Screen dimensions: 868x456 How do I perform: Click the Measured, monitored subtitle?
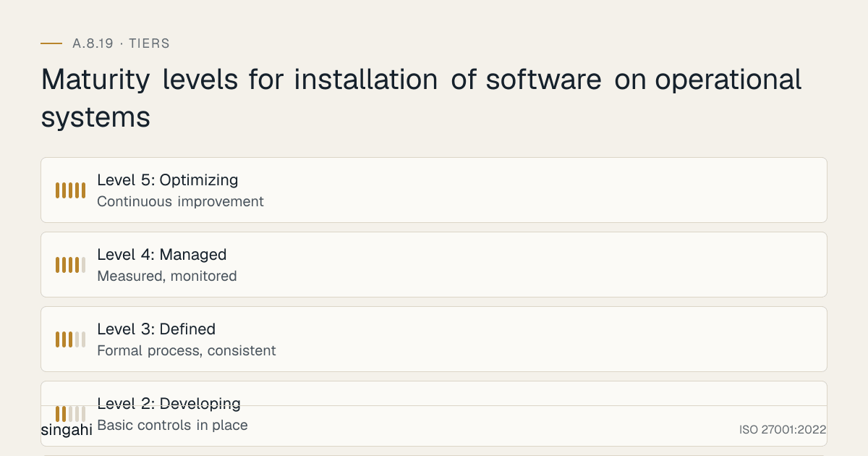pos(167,276)
